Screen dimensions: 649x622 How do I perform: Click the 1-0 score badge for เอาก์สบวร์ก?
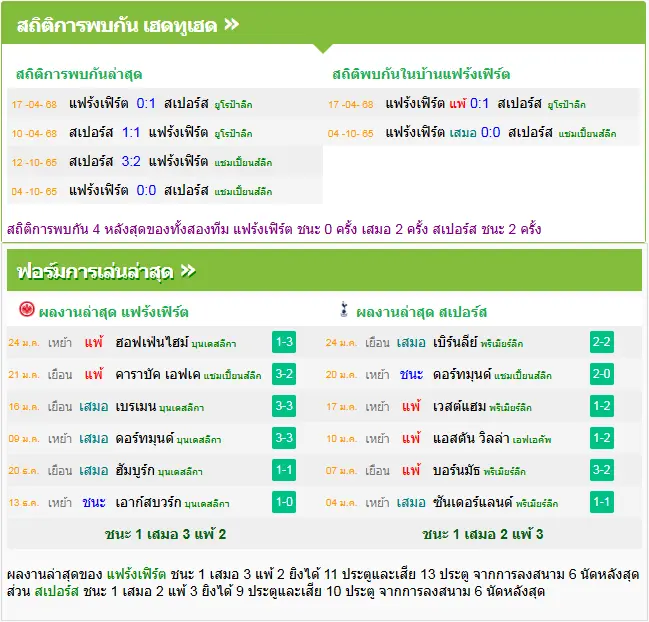pos(284,502)
